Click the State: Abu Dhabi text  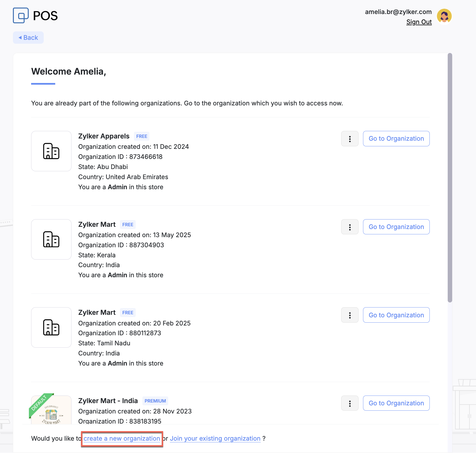[103, 167]
